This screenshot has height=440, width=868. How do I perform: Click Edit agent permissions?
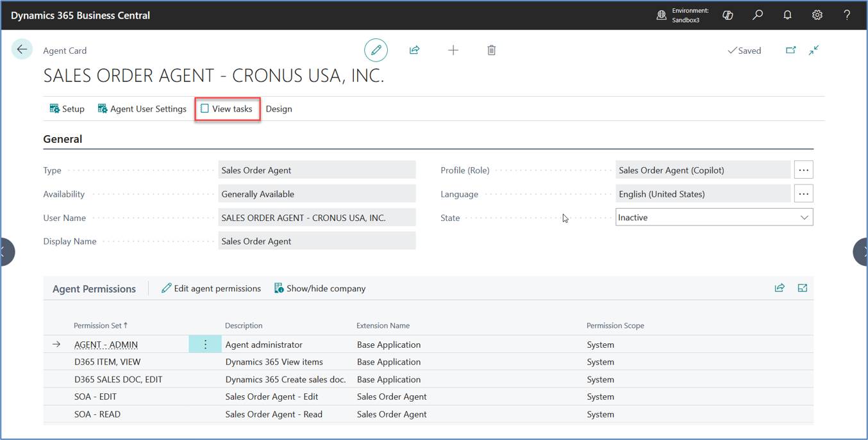point(211,288)
